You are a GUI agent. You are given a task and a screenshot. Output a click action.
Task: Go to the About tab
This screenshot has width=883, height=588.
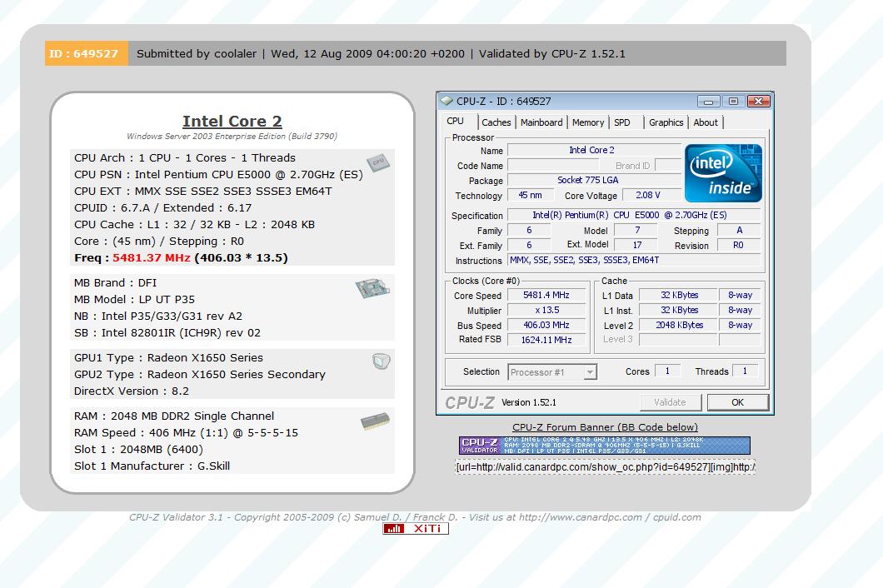coord(706,122)
